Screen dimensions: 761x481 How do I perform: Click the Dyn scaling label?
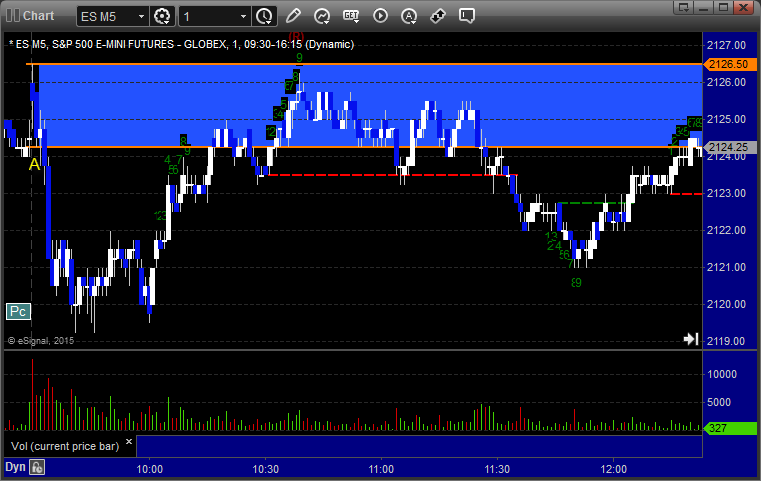pos(15,467)
